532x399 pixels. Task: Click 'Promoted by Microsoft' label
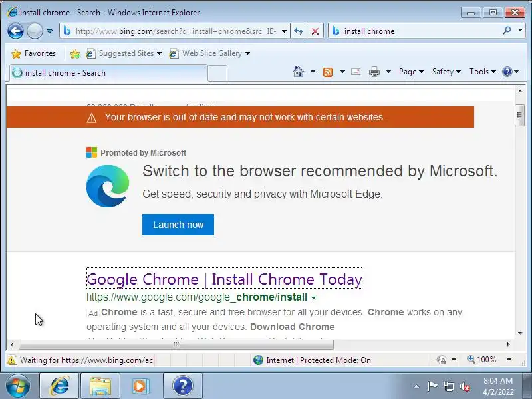(x=143, y=153)
